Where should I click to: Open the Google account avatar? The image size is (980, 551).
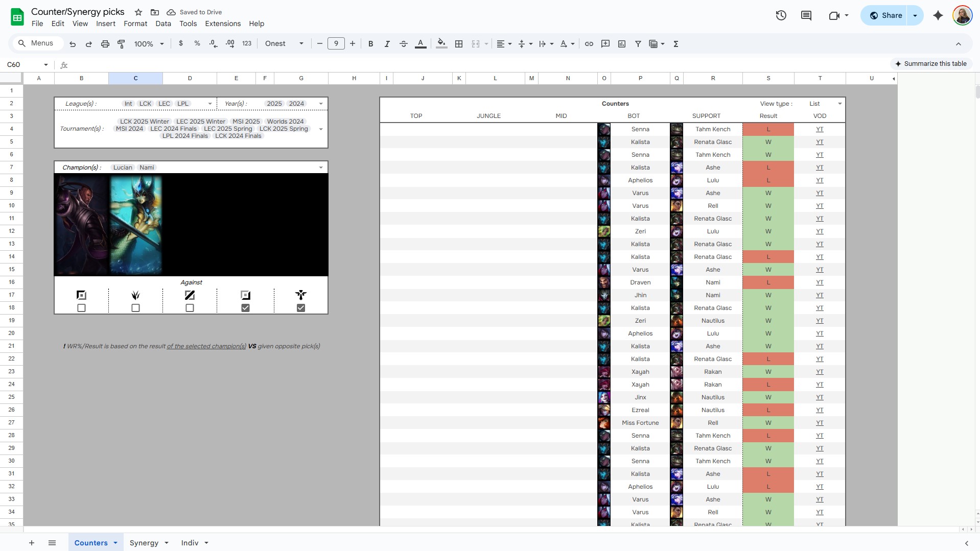click(x=962, y=15)
